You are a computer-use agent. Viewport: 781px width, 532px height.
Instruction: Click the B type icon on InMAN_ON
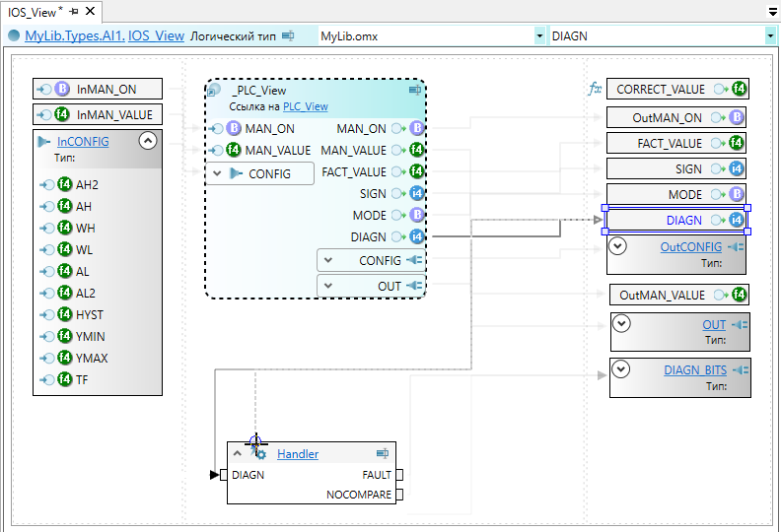coord(64,90)
